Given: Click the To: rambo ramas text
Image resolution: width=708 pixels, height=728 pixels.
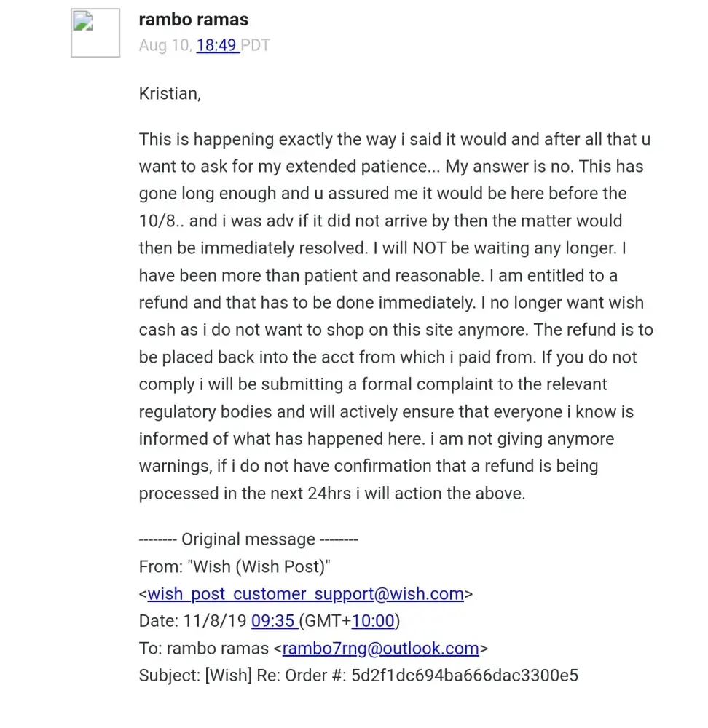Looking at the screenshot, I should (x=204, y=648).
